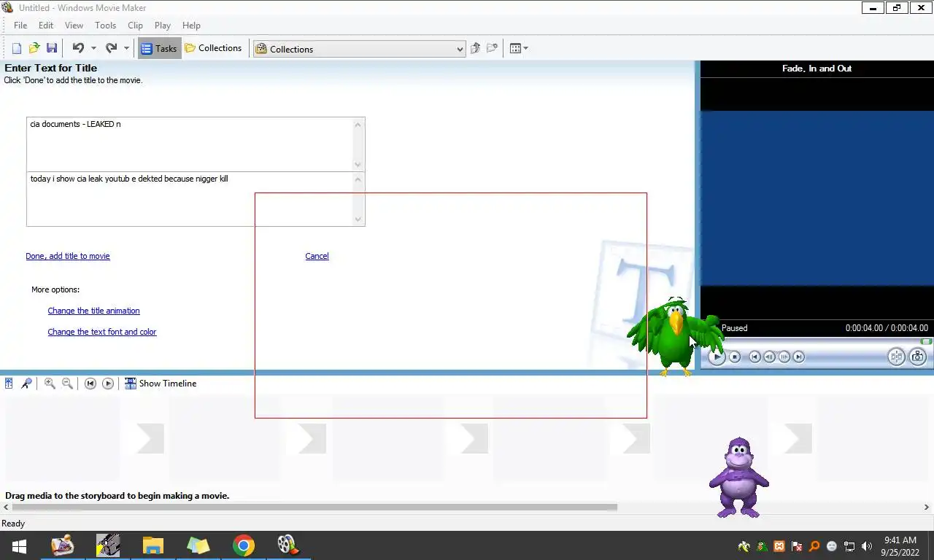Split the clip at current frame

point(896,357)
